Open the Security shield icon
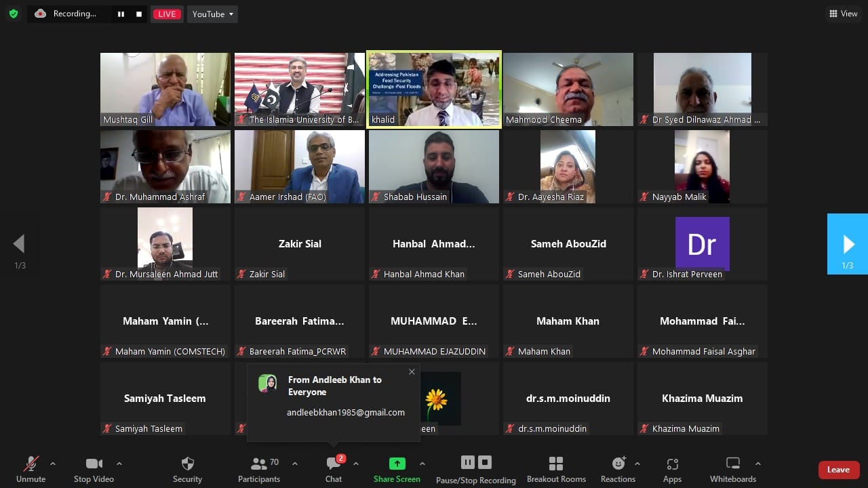 coord(188,464)
